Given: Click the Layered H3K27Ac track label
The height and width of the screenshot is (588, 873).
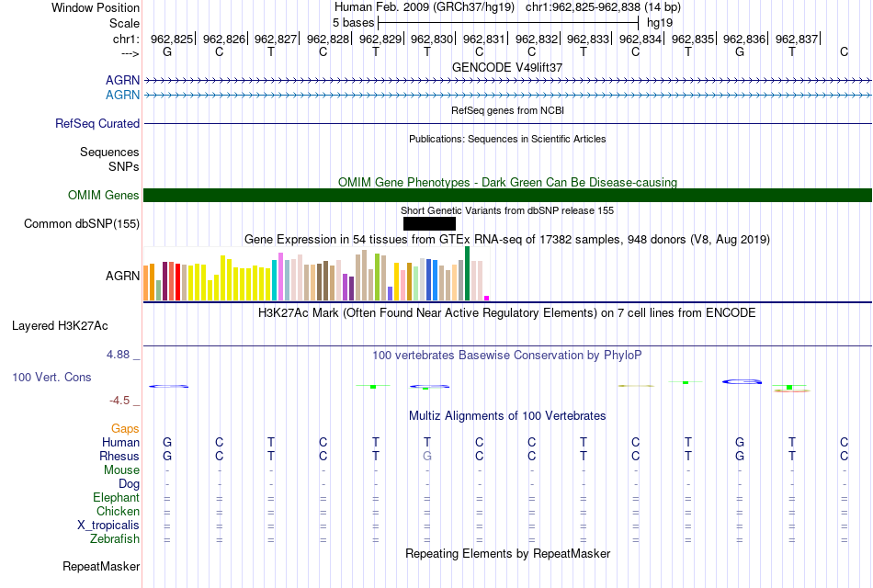Looking at the screenshot, I should [x=60, y=326].
